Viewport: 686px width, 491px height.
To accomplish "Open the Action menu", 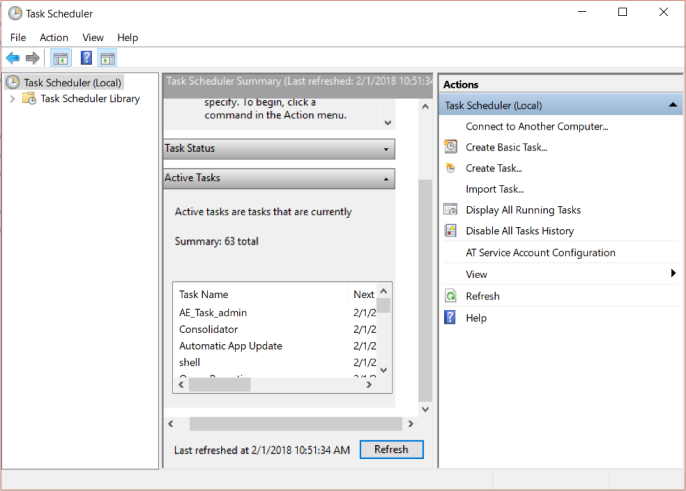I will pos(54,38).
